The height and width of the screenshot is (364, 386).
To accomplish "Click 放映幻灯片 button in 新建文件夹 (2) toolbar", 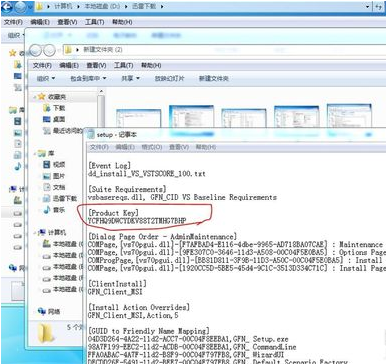I will tap(169, 79).
